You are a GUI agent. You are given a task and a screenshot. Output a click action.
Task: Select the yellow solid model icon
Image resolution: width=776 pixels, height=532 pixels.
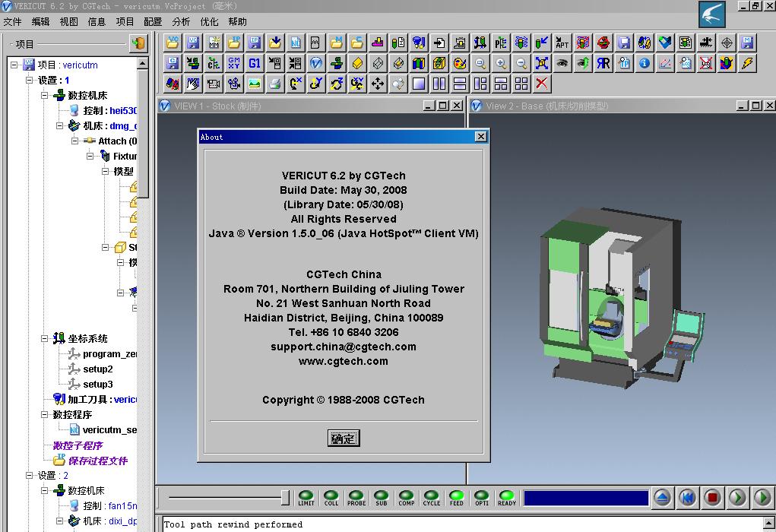[x=357, y=63]
